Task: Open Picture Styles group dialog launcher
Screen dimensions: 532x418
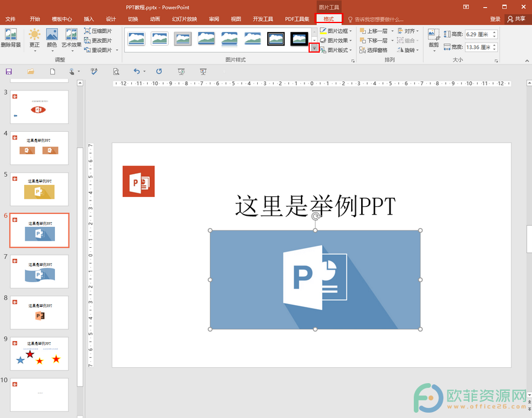Action: coord(353,61)
